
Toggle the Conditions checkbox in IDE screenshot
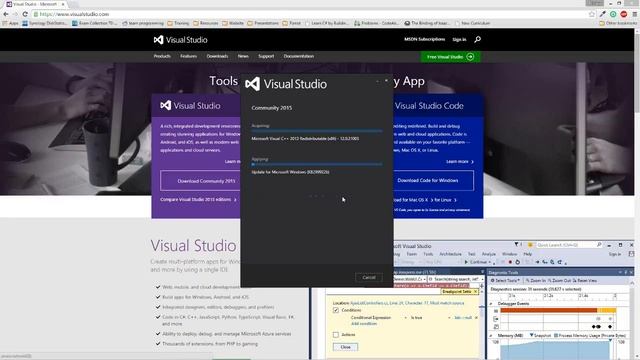pyautogui.click(x=336, y=310)
